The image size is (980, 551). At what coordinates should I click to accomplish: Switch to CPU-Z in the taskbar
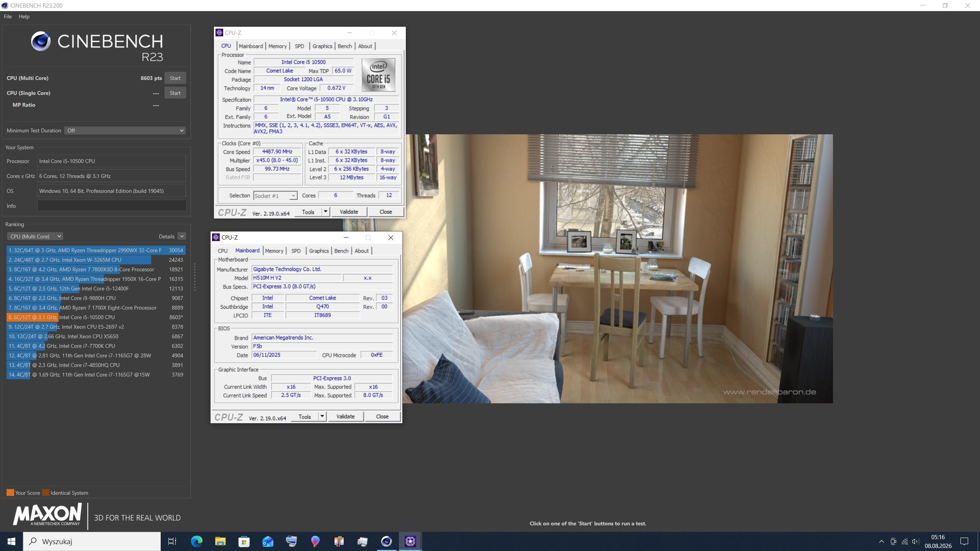point(410,541)
